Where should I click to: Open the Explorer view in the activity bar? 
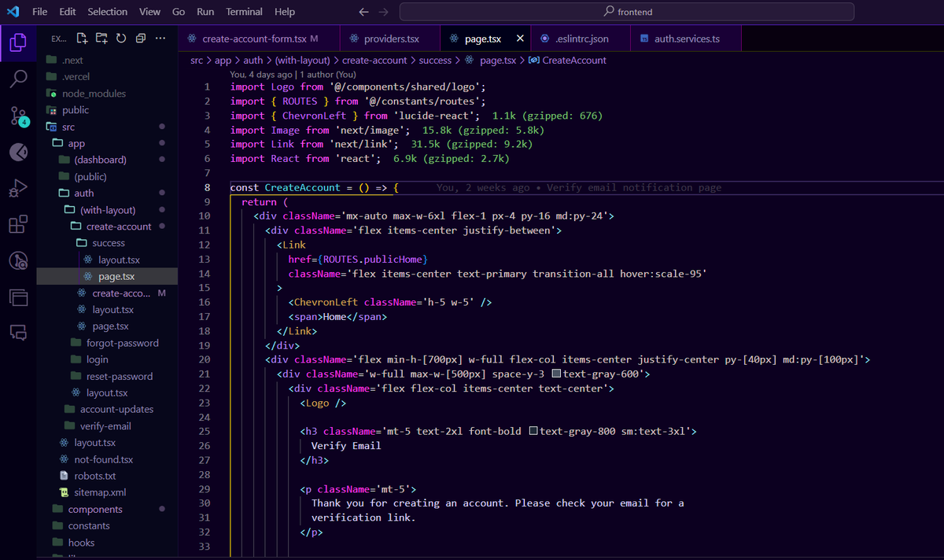[18, 42]
